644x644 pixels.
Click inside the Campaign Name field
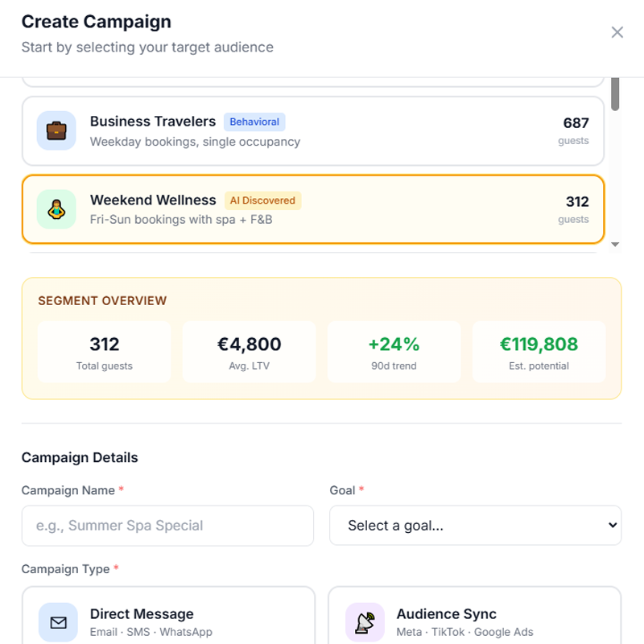pyautogui.click(x=167, y=526)
